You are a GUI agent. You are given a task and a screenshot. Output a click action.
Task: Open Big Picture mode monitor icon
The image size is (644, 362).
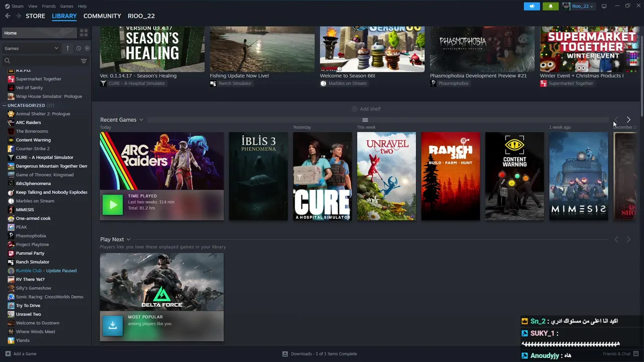pyautogui.click(x=604, y=6)
